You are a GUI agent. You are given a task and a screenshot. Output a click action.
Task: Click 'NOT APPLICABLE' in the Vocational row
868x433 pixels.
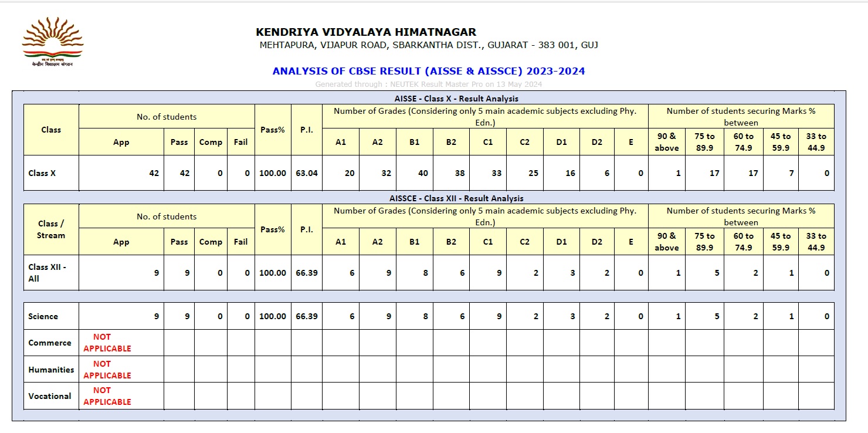107,396
